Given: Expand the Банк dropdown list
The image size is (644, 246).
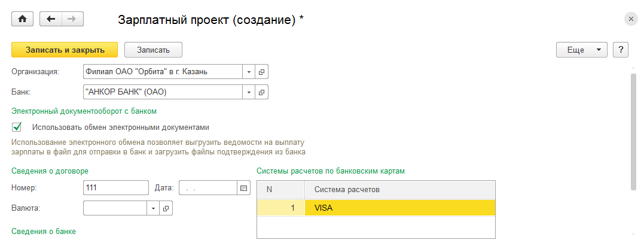Looking at the screenshot, I should pos(249,92).
